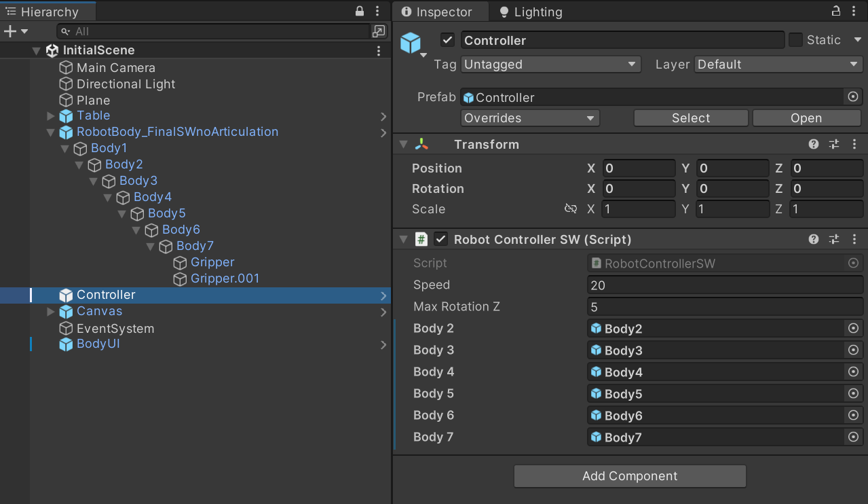The height and width of the screenshot is (504, 868).
Task: Click the Body 2 object picker circle
Action: 854,329
